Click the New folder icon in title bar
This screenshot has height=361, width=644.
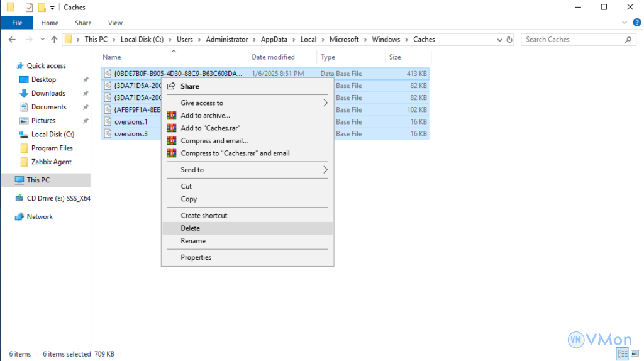tap(42, 8)
